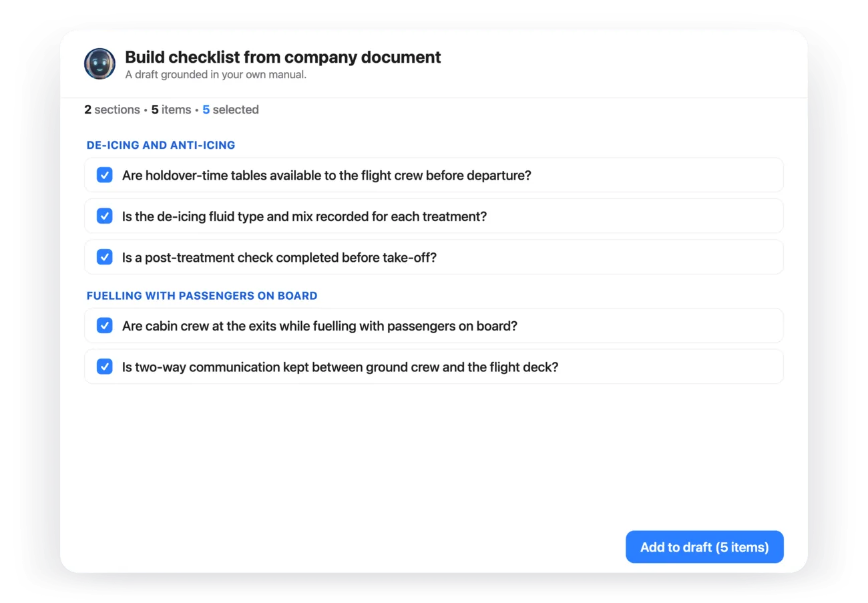Click the subtitle 'A draft grounded in your own manual.'
Screen dimensions: 868x603
(216, 75)
